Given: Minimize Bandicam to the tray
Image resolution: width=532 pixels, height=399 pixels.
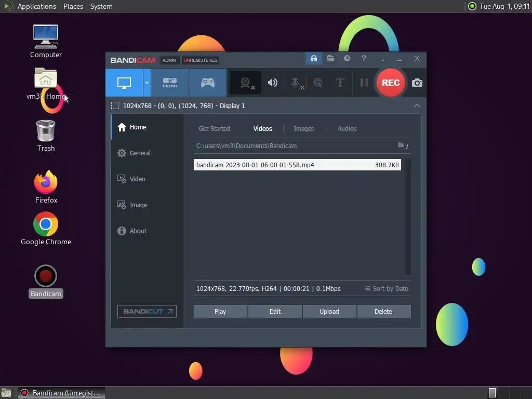Looking at the screenshot, I should pyautogui.click(x=383, y=60).
